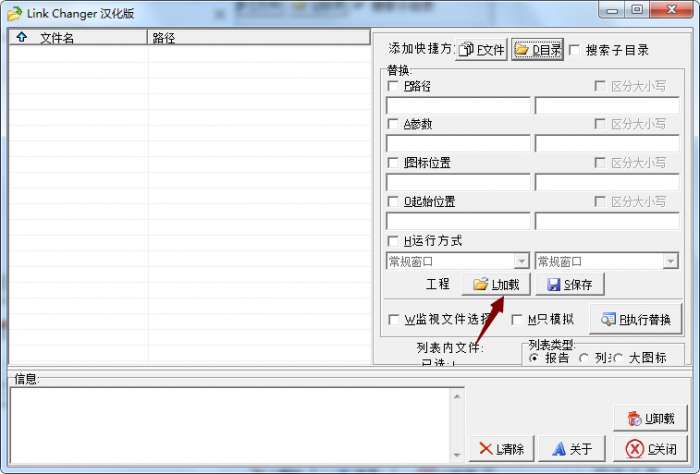Click the C关闭 close button

(x=650, y=449)
